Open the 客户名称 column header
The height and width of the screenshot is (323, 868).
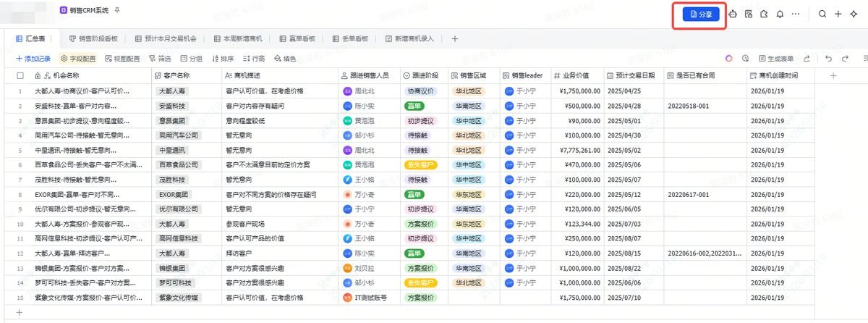pyautogui.click(x=186, y=75)
